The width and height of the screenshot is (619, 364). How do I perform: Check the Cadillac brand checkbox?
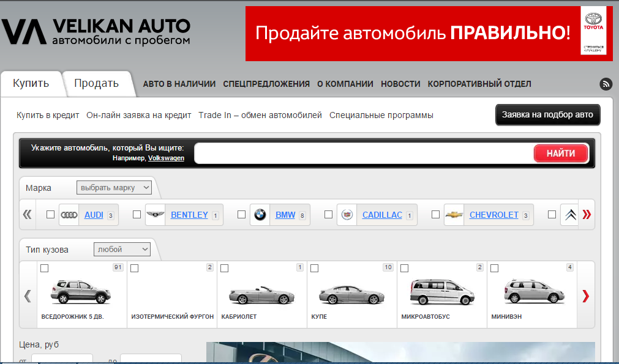[x=328, y=215]
